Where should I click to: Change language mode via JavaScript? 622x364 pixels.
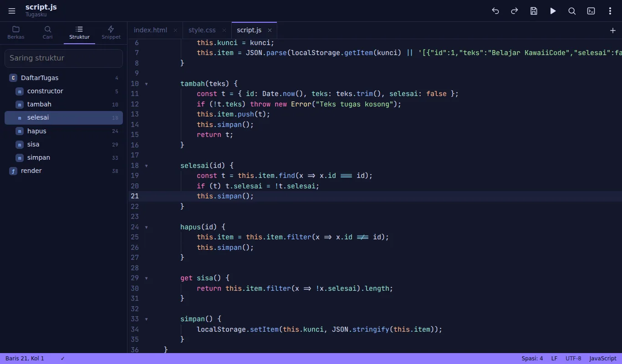[603, 359]
